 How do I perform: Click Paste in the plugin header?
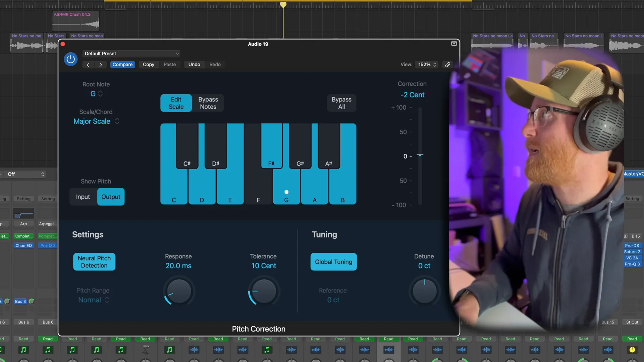point(170,65)
